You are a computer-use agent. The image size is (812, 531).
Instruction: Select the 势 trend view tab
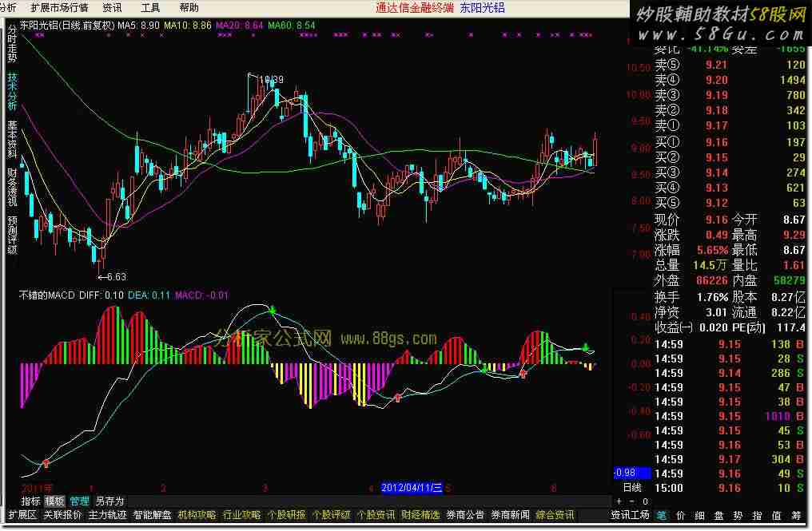pyautogui.click(x=738, y=515)
